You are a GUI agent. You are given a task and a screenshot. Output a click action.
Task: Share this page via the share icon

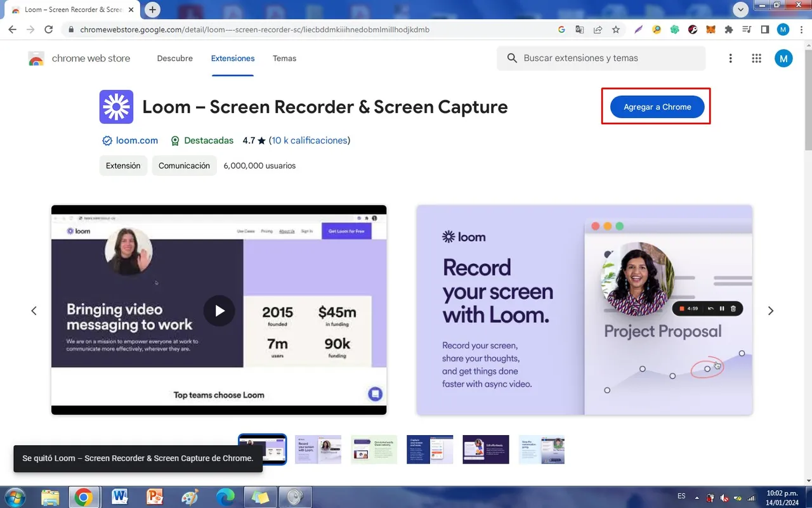tap(598, 29)
